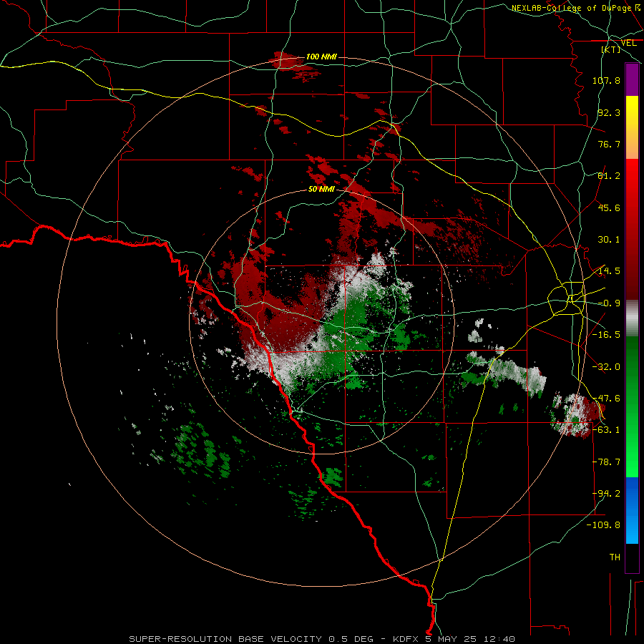Click the 107.8 velocity scale value
The image size is (644, 644).
(606, 80)
